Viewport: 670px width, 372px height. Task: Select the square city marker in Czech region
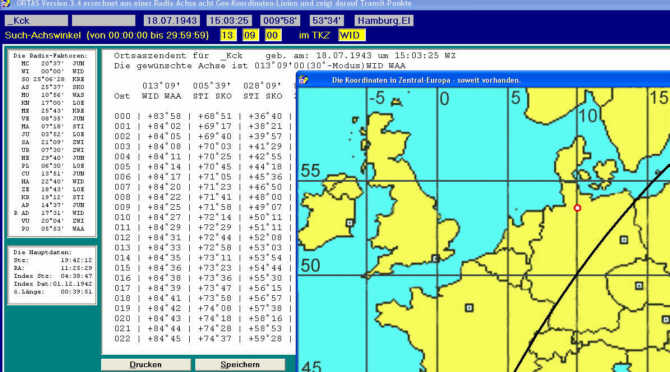[x=639, y=286]
